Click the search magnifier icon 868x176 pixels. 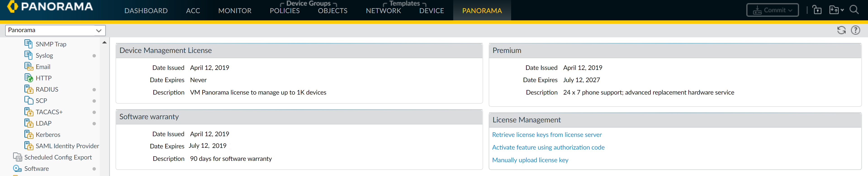pyautogui.click(x=854, y=10)
